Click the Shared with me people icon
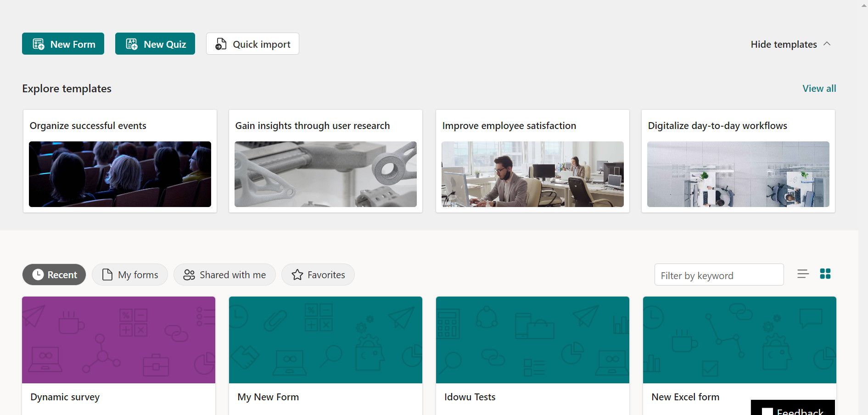Image resolution: width=868 pixels, height=415 pixels. 189,275
